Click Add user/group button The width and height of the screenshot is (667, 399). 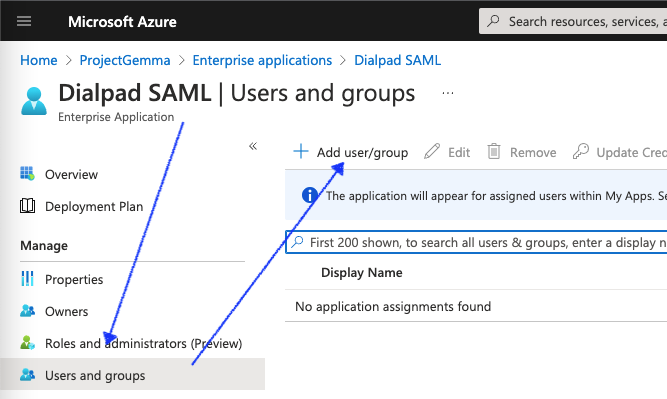(351, 152)
